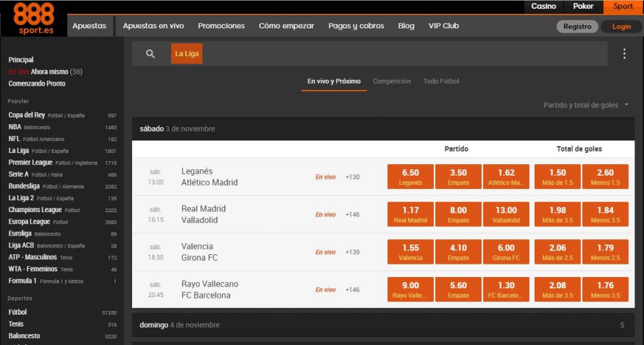Visit the Blog link
Image resolution: width=644 pixels, height=345 pixels.
tap(406, 25)
